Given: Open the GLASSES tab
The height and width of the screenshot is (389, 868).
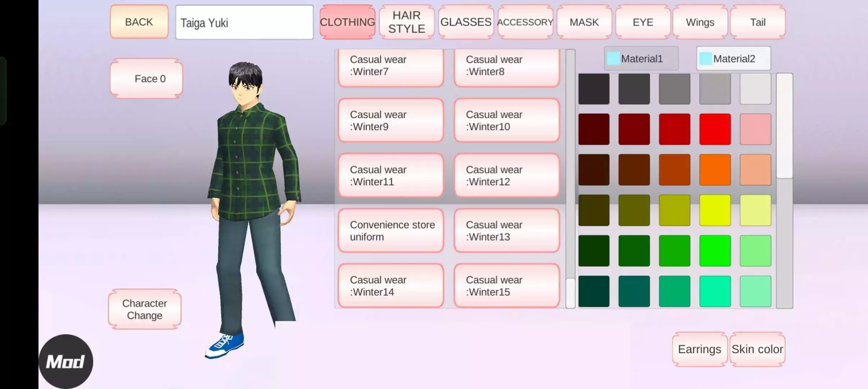Looking at the screenshot, I should [466, 22].
